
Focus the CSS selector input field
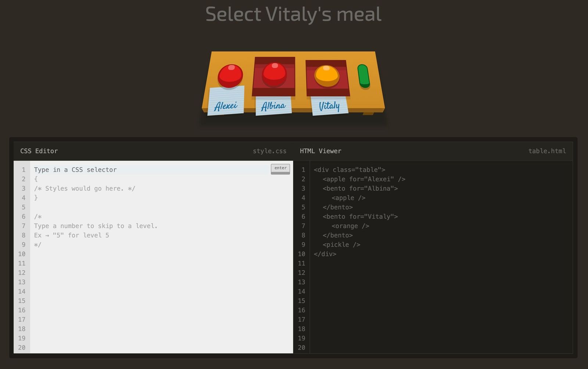[x=151, y=170]
